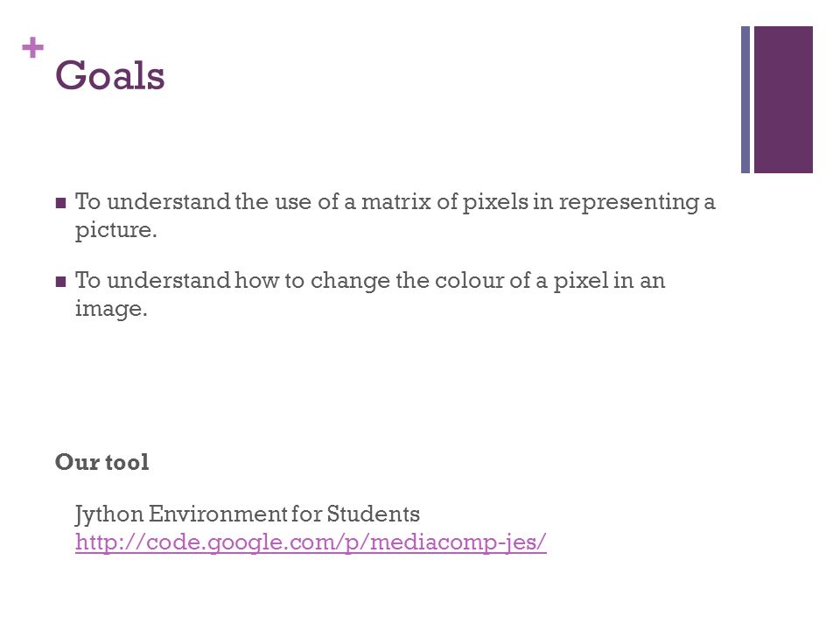Click the word pixels in first bullet

pos(495,202)
